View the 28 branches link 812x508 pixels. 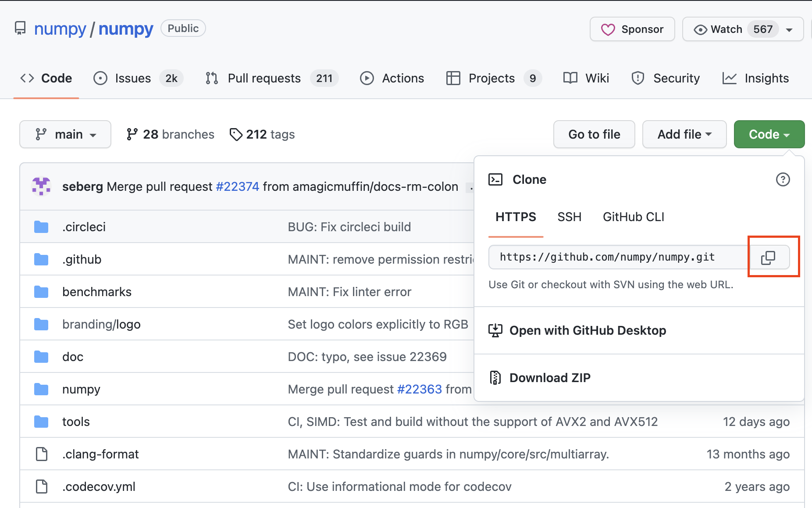pyautogui.click(x=170, y=134)
